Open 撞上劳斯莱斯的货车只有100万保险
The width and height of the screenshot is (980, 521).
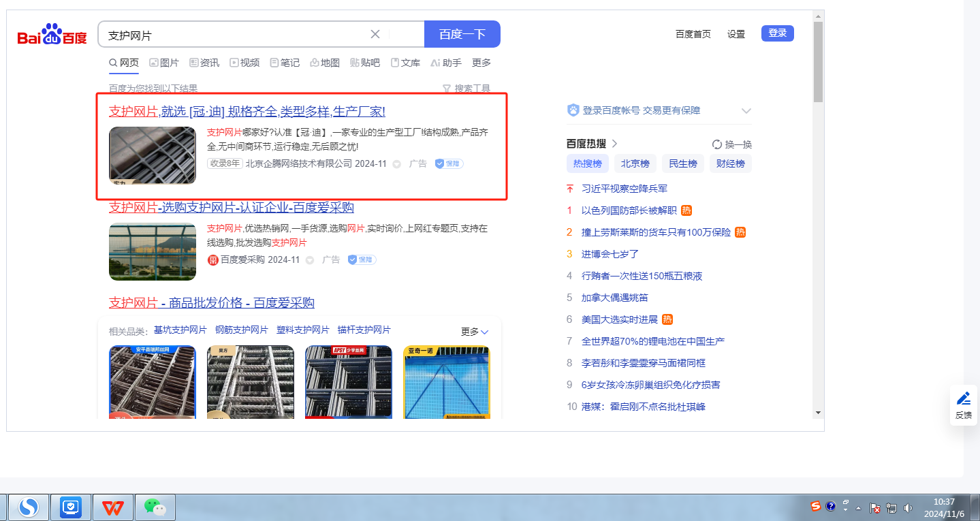656,232
